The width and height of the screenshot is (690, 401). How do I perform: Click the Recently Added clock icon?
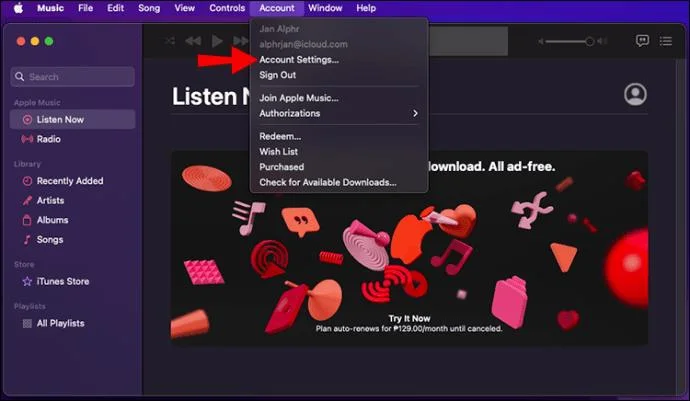[x=27, y=181]
